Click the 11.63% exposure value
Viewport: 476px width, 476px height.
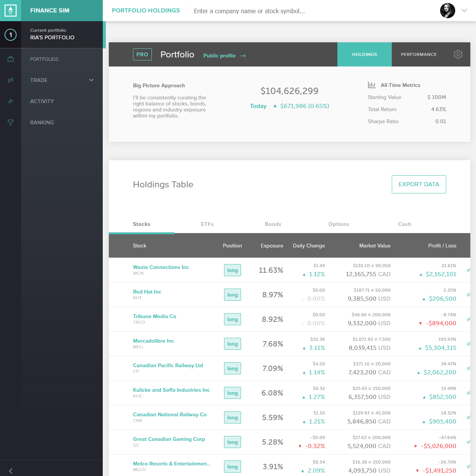tap(271, 270)
